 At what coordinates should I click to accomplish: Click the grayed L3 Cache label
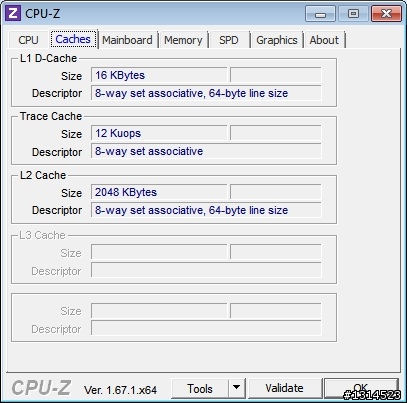42,235
